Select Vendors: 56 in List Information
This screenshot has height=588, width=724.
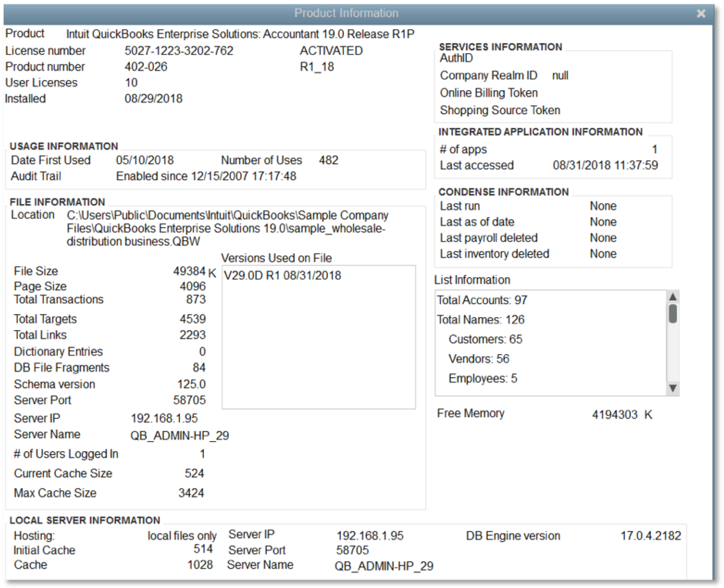(479, 359)
